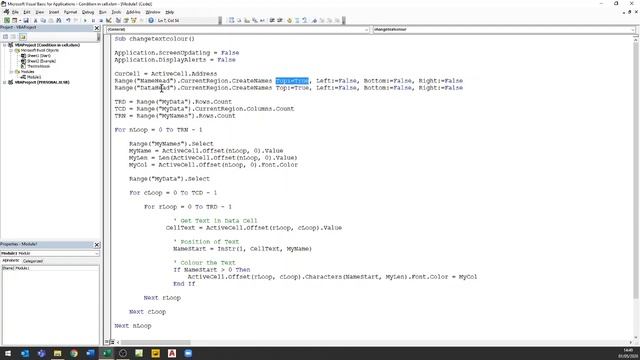640x360 pixels.
Task: Click the vertical scrollbar of code window
Action: [636, 188]
